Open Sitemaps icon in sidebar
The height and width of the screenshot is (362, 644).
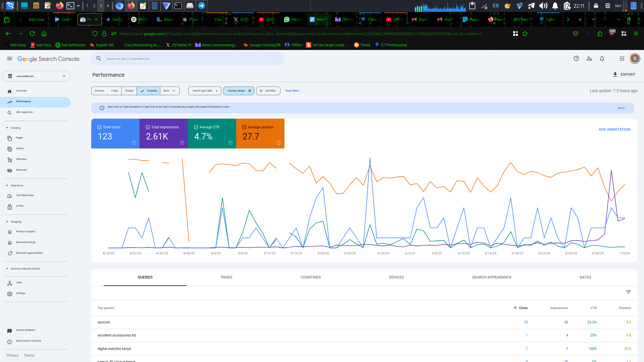pos(9,160)
